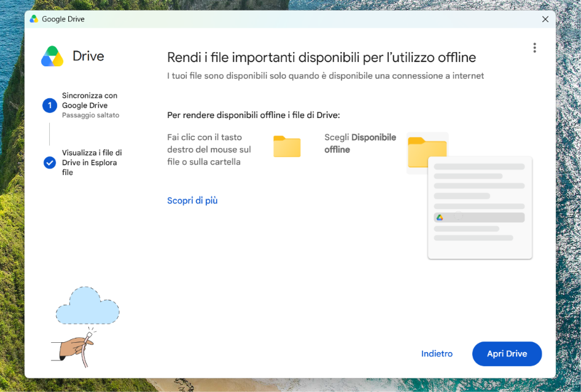
Task: Click the 'Fai clic con il tasto destro' instruction
Action: pyautogui.click(x=209, y=149)
